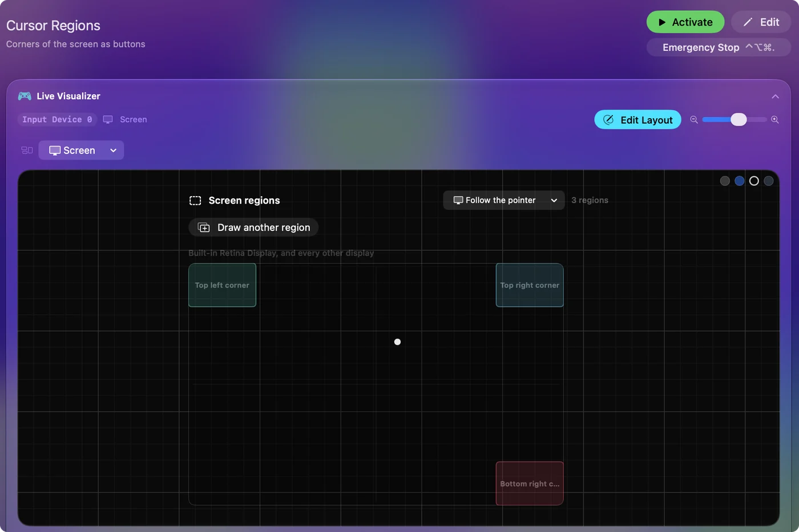Click the 3 regions count label

tap(590, 200)
